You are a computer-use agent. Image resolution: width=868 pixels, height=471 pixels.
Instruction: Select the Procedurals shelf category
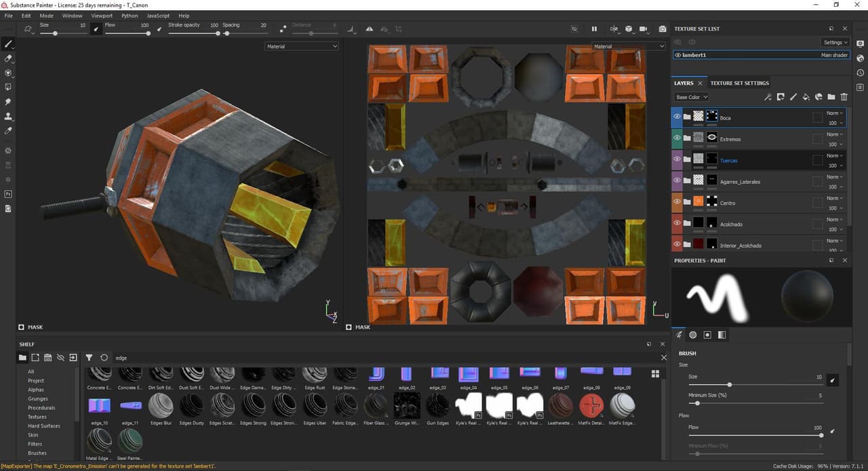click(x=41, y=408)
